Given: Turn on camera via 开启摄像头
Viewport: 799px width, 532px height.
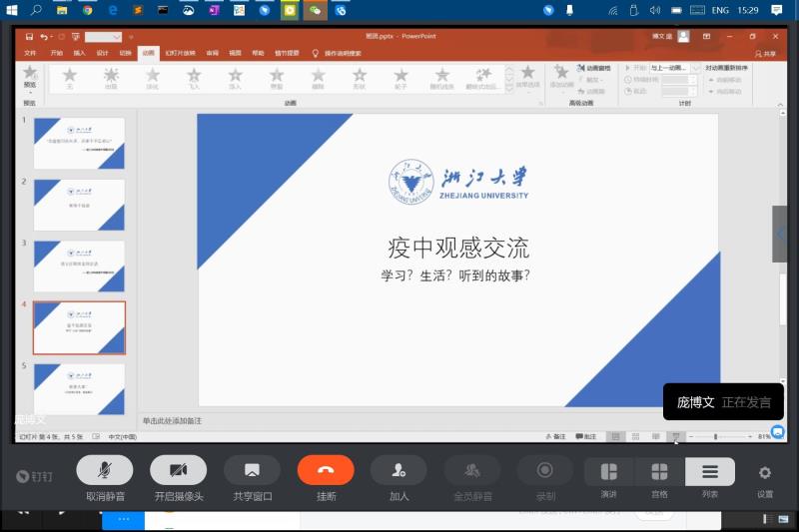Looking at the screenshot, I should [x=179, y=470].
